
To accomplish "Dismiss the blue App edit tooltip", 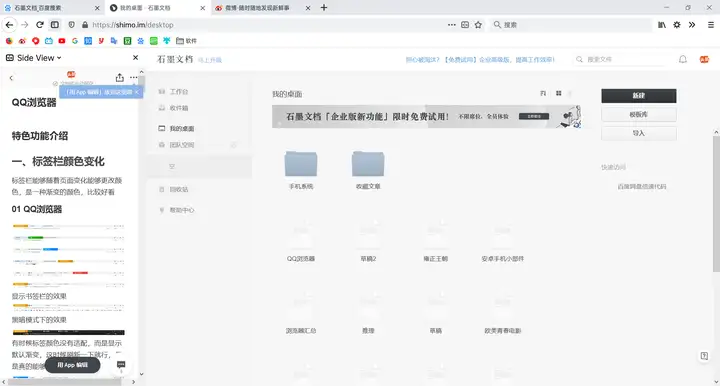I will 136,92.
